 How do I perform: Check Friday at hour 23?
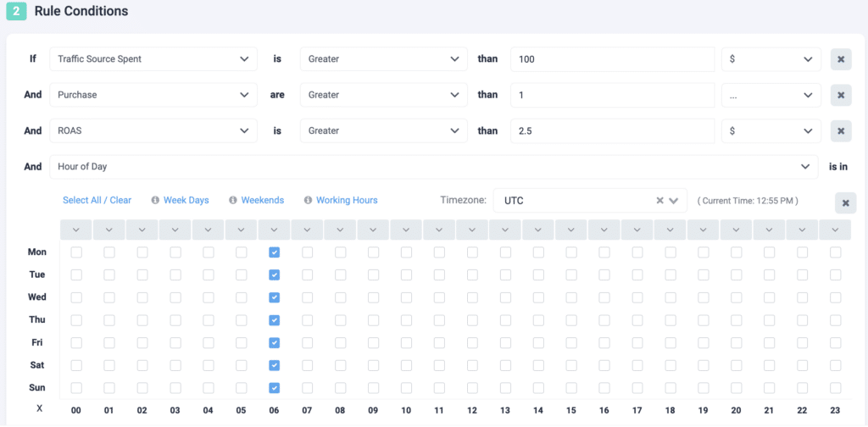click(x=835, y=343)
